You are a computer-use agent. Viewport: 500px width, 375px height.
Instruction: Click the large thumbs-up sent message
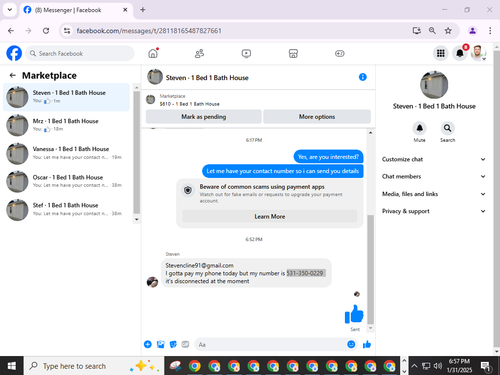[354, 314]
